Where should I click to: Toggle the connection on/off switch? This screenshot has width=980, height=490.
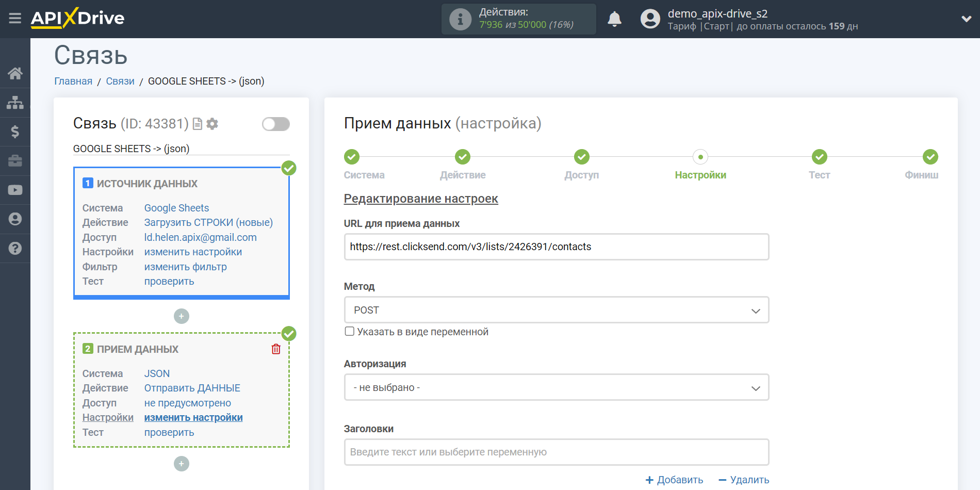[276, 124]
